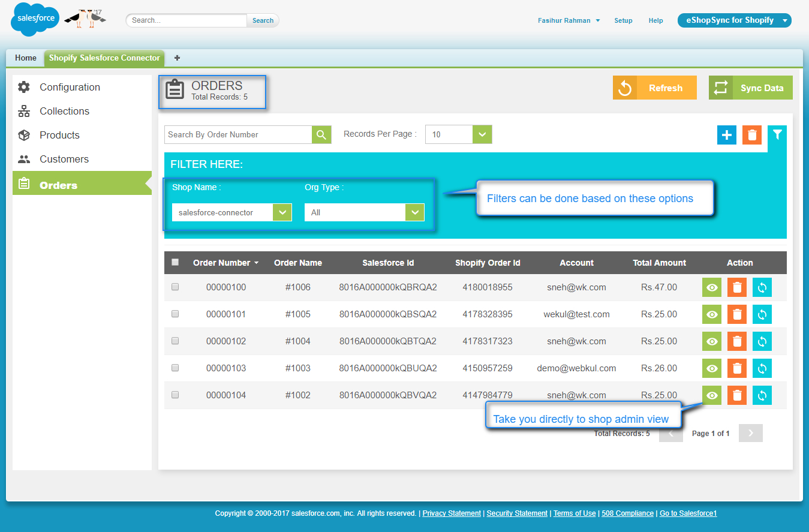Viewport: 809px width, 532px height.
Task: Sync order 00000101 with refresh icon
Action: (x=762, y=314)
